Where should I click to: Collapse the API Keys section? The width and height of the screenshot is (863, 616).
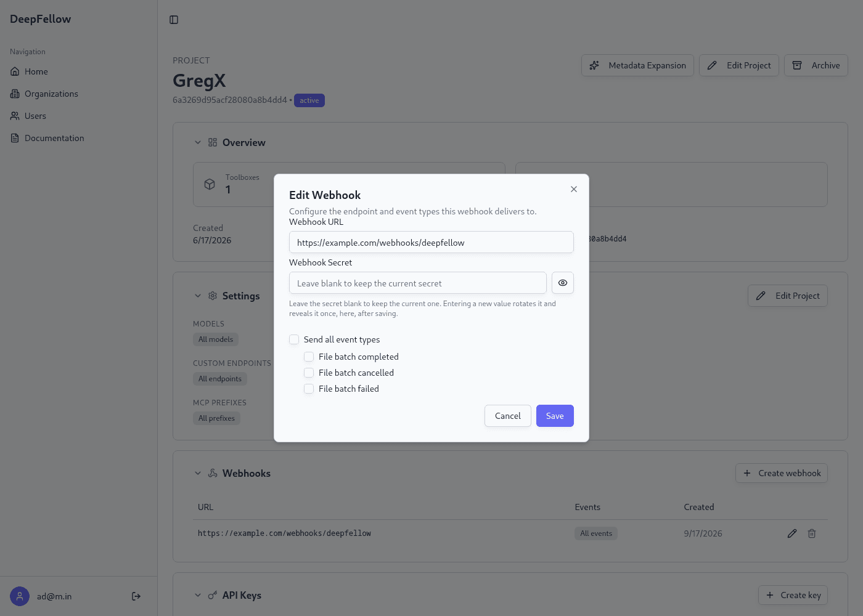click(x=198, y=595)
